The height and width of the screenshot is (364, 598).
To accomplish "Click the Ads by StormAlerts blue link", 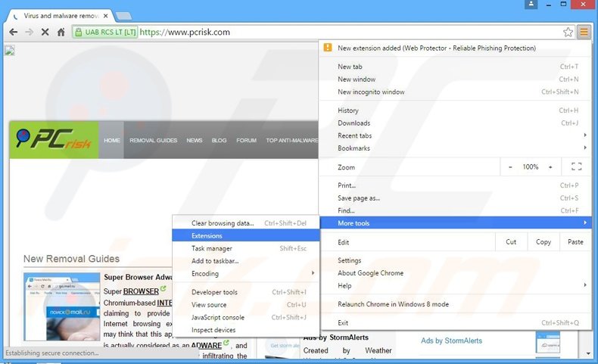I will click(x=452, y=341).
